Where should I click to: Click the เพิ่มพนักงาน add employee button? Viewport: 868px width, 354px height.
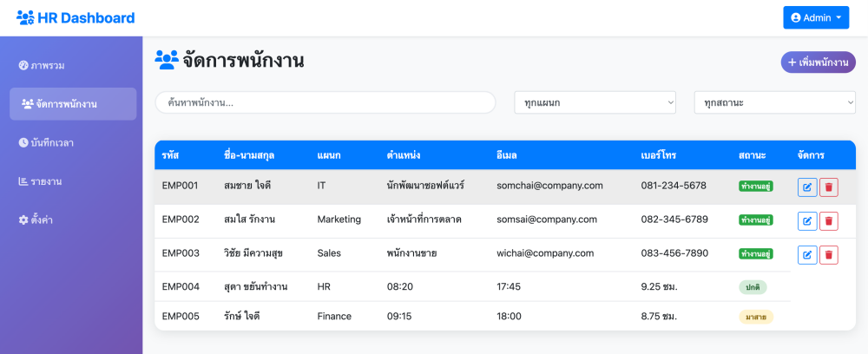coord(819,62)
